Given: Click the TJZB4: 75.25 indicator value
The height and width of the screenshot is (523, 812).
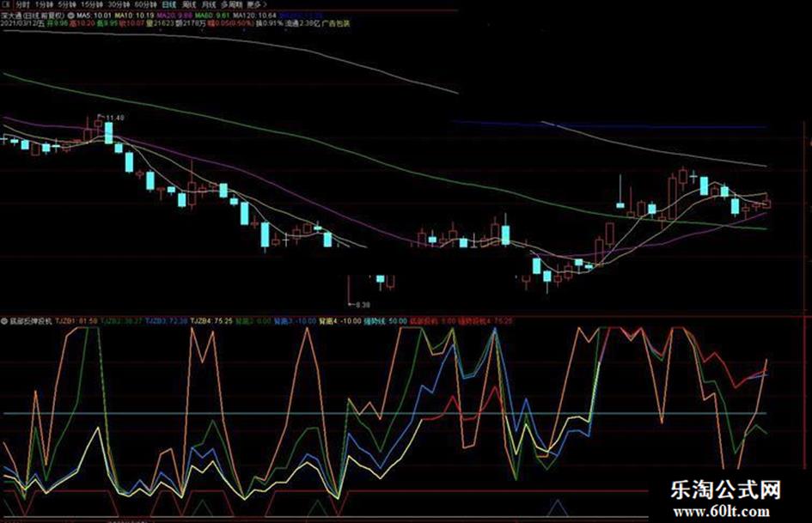Looking at the screenshot, I should coord(211,321).
